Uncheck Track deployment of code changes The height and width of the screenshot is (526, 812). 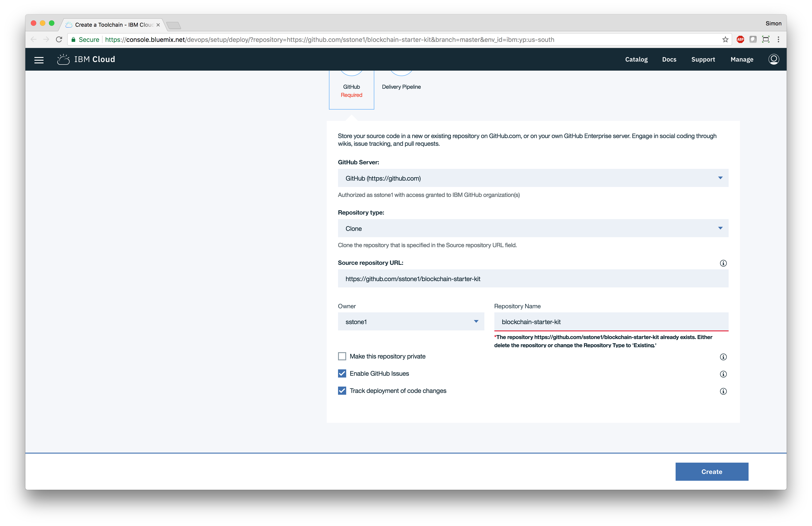coord(342,391)
